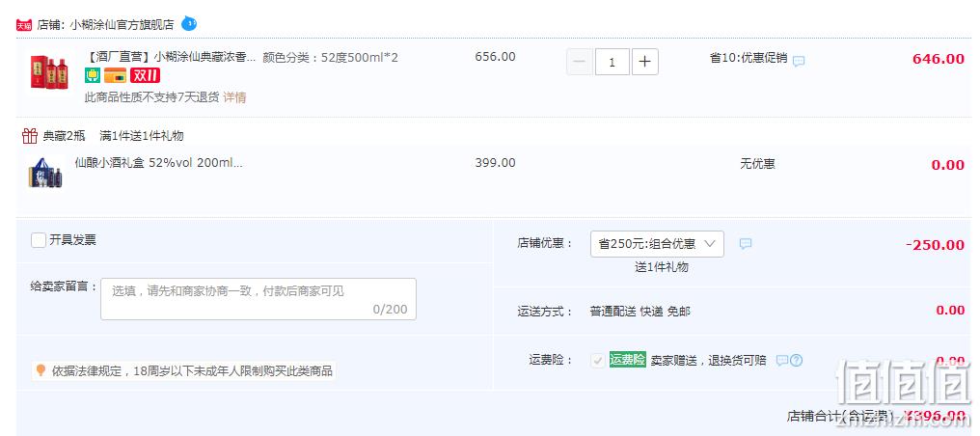Click the 399.00 gift unit price

click(495, 163)
